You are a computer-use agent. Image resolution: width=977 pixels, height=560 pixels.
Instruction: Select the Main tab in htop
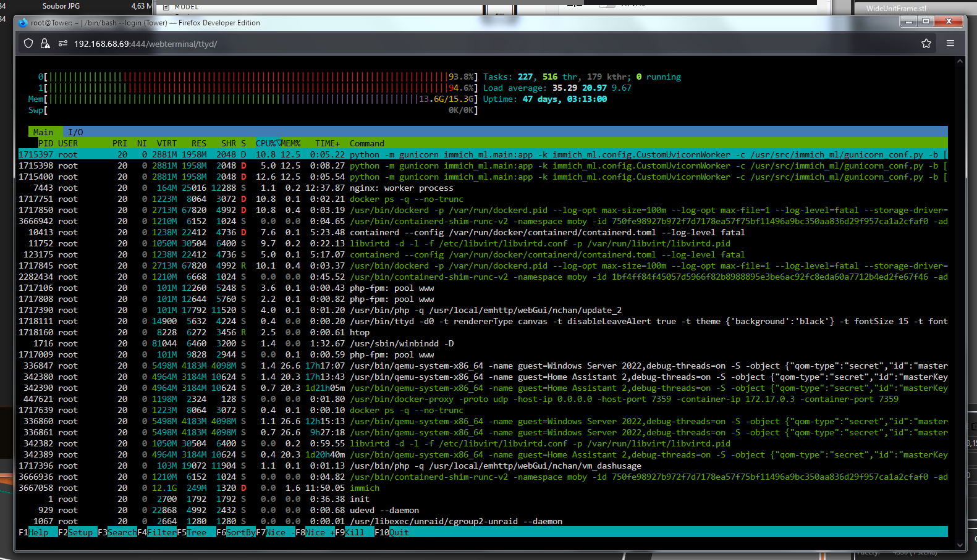[x=43, y=132]
